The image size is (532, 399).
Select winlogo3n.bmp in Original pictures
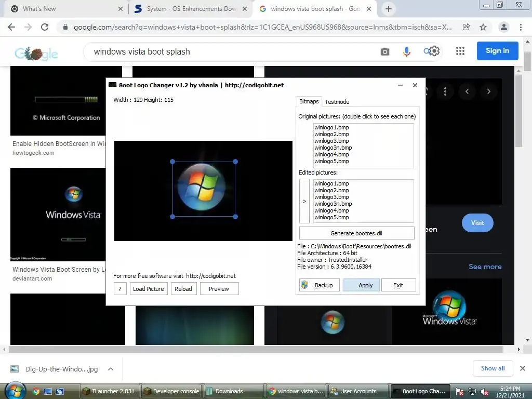pyautogui.click(x=333, y=148)
